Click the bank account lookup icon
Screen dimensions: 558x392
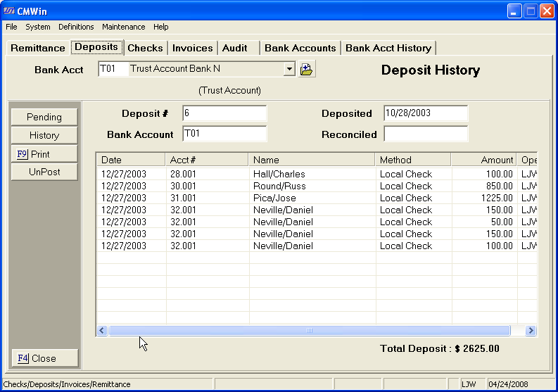tap(306, 69)
